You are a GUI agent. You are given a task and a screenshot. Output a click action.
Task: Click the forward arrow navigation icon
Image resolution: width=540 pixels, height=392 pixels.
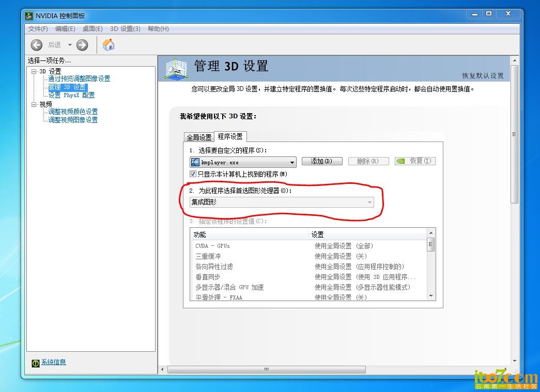[82, 45]
